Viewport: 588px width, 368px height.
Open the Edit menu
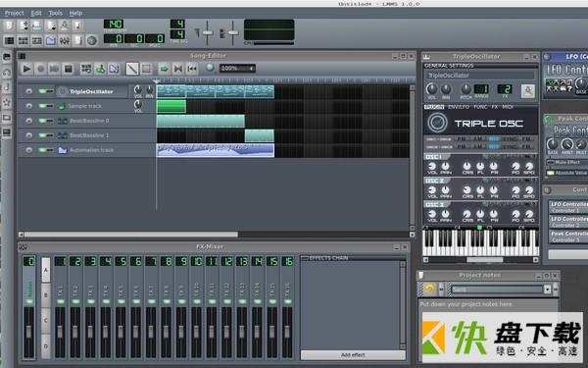point(36,13)
